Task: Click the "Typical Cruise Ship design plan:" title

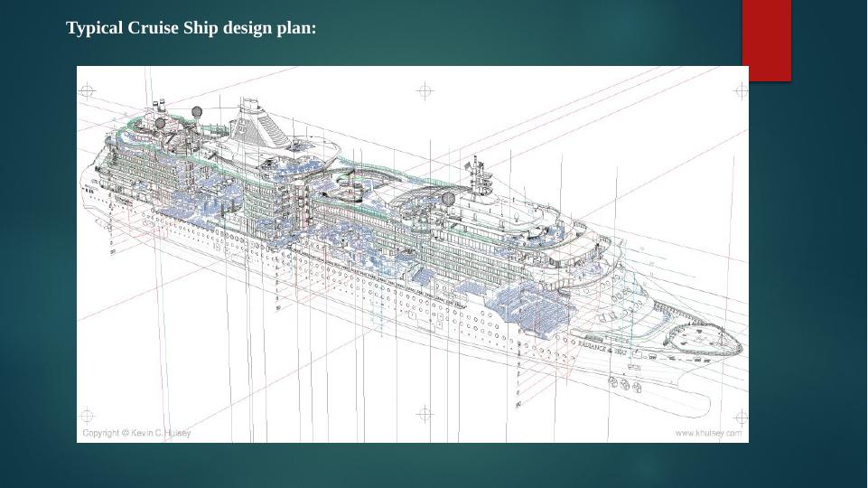Action: coord(191,28)
